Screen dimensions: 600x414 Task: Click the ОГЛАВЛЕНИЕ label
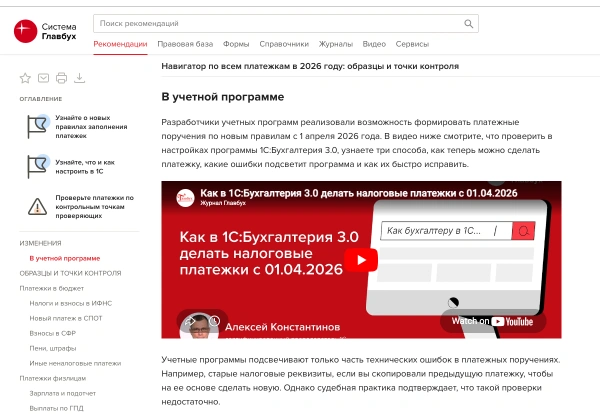tap(41, 99)
